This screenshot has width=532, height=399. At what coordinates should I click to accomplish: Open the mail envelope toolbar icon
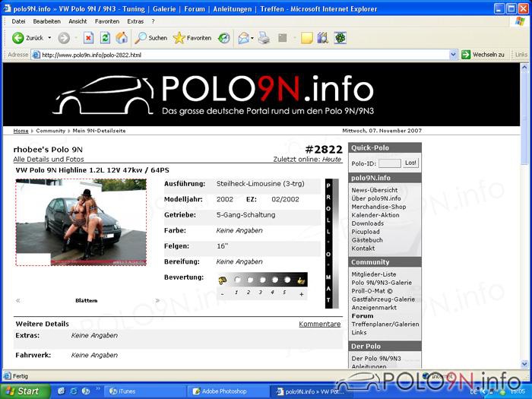click(x=242, y=37)
